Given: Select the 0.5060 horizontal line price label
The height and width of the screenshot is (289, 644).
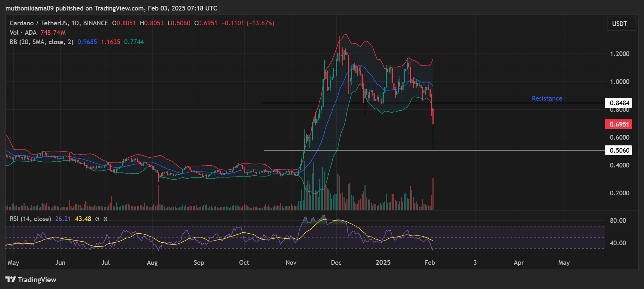Looking at the screenshot, I should [x=619, y=150].
